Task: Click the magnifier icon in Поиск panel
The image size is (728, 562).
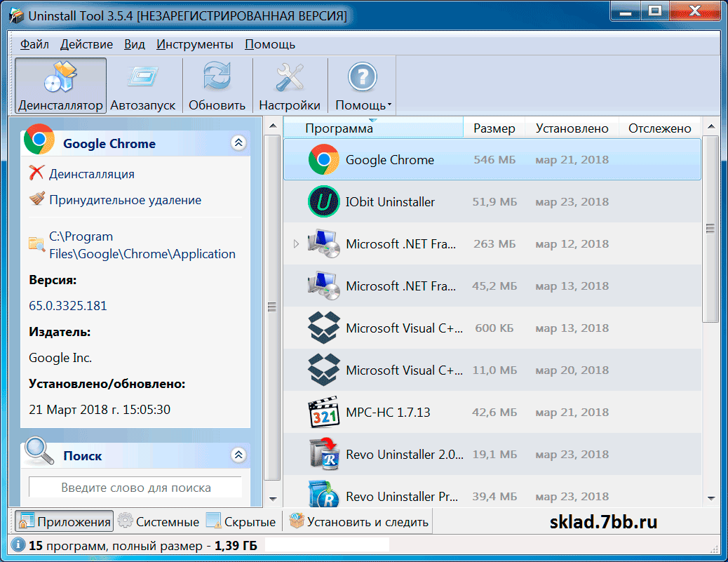Action: click(x=40, y=450)
